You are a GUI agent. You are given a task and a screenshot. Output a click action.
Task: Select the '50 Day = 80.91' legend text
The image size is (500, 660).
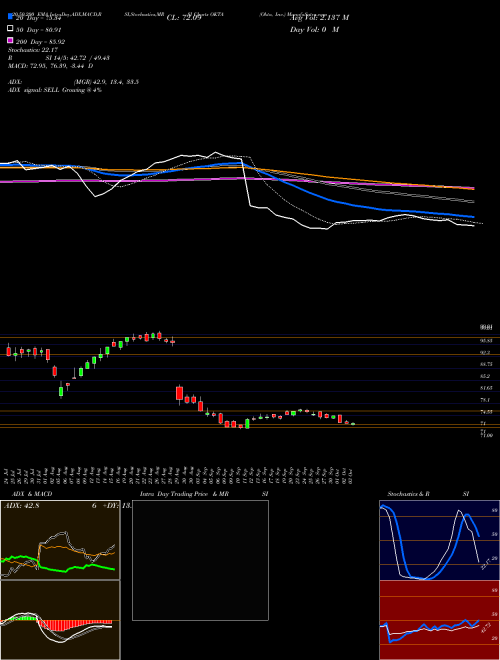(x=39, y=30)
